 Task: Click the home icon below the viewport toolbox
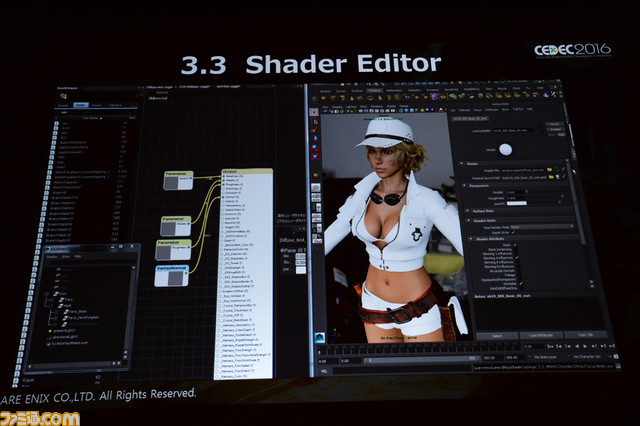coord(320,337)
